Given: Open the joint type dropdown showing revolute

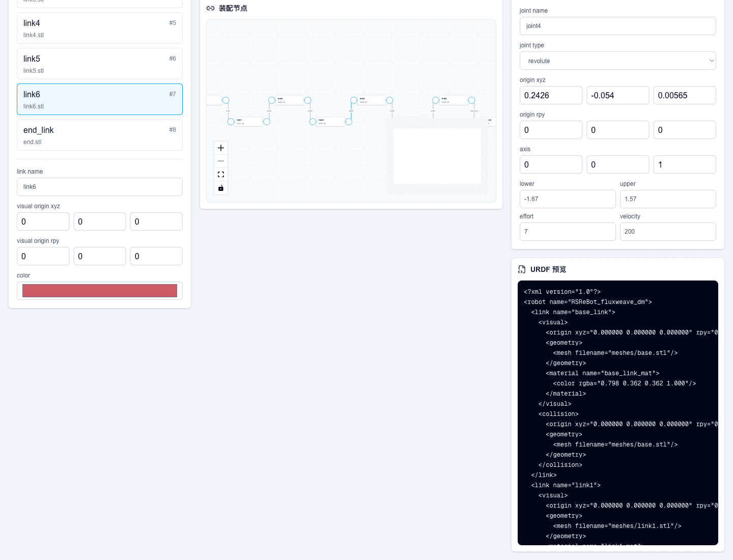Looking at the screenshot, I should 618,61.
